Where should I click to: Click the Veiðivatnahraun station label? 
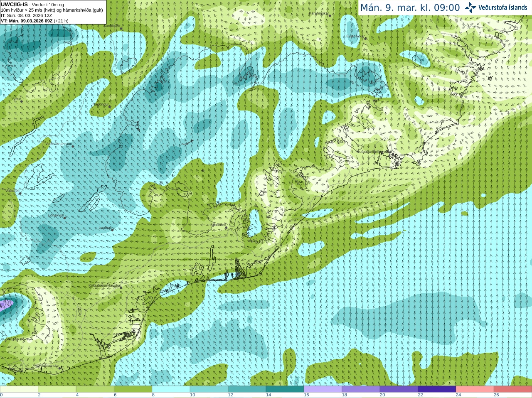59,144
